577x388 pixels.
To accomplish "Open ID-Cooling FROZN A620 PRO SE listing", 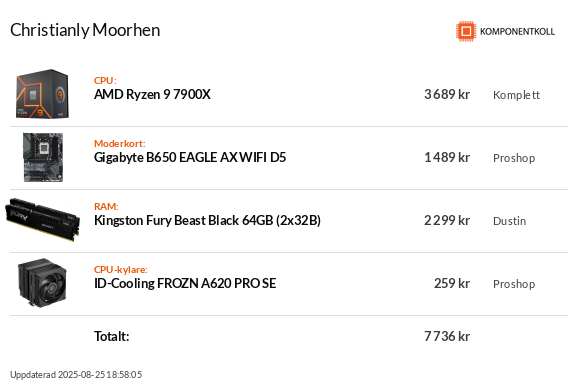I will point(185,283).
